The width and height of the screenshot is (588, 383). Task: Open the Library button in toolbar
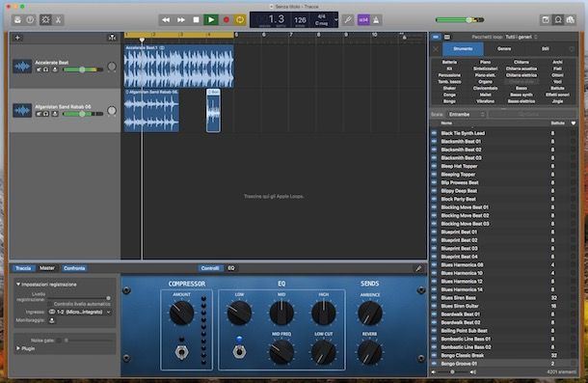point(17,19)
